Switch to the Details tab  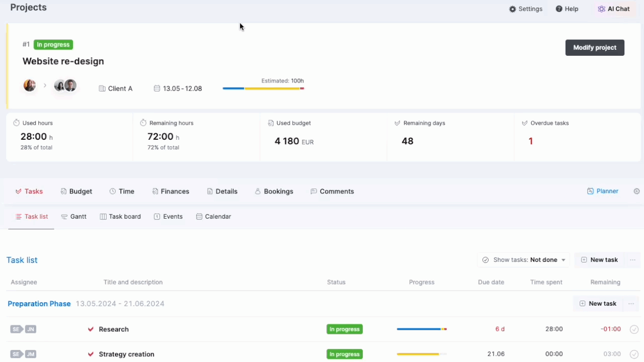click(x=222, y=192)
